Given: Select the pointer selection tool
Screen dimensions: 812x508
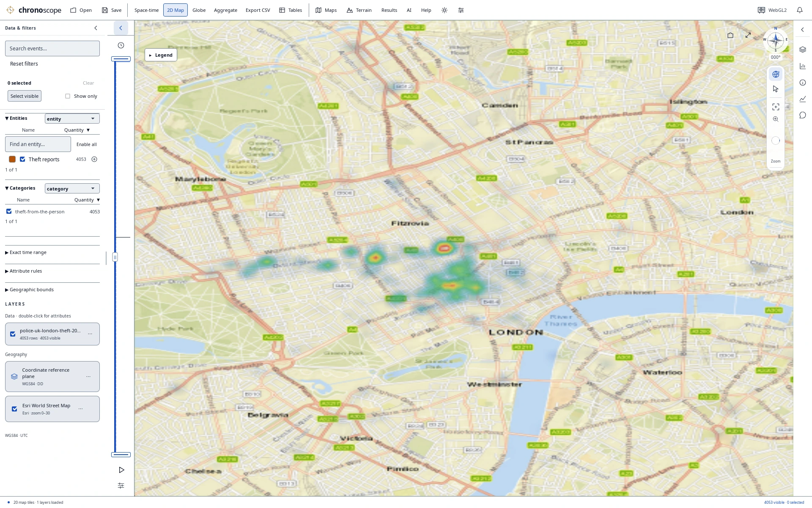Looking at the screenshot, I should (x=776, y=89).
